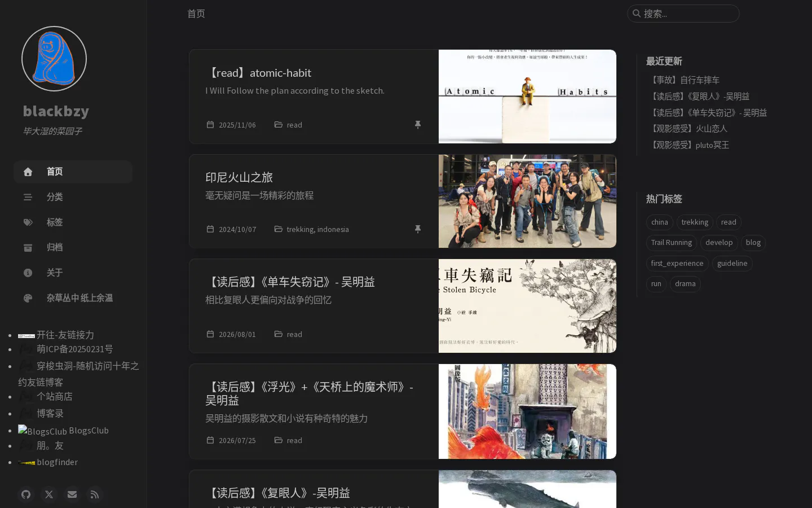Open post 【读后感】《单车失窃记》- 吴明益 in the main list

[290, 282]
